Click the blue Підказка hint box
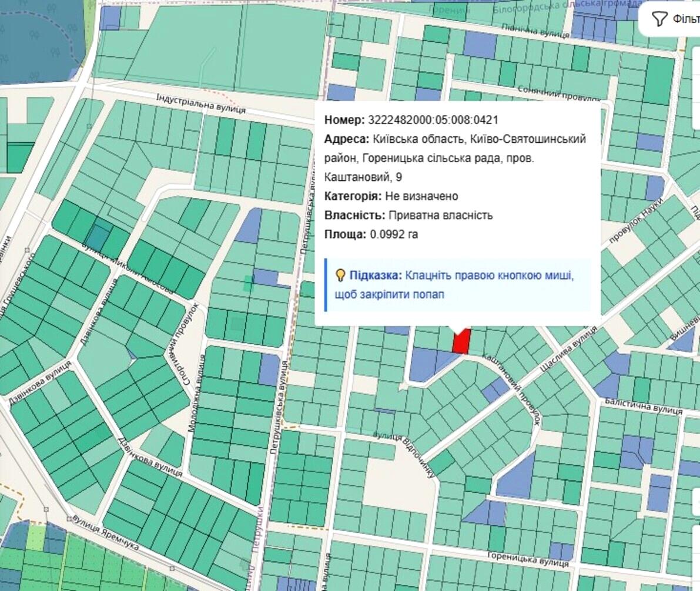This screenshot has width=700, height=591. [x=457, y=285]
